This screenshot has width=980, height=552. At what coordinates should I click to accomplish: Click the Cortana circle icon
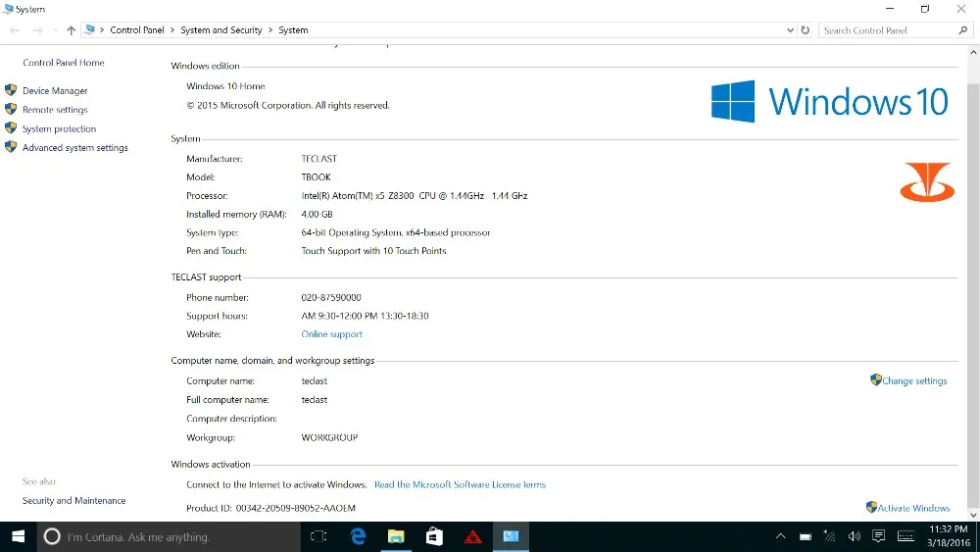pyautogui.click(x=52, y=536)
